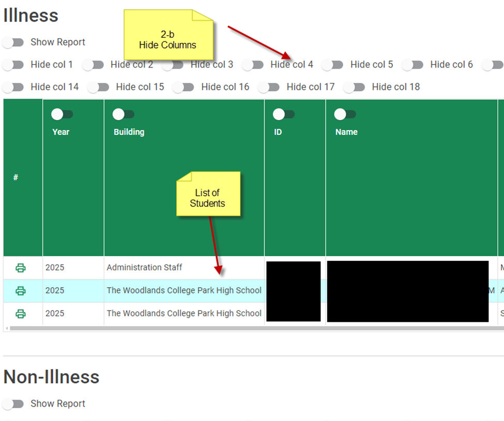The image size is (504, 421).
Task: Toggle the Hide col 4 switch
Action: [253, 65]
